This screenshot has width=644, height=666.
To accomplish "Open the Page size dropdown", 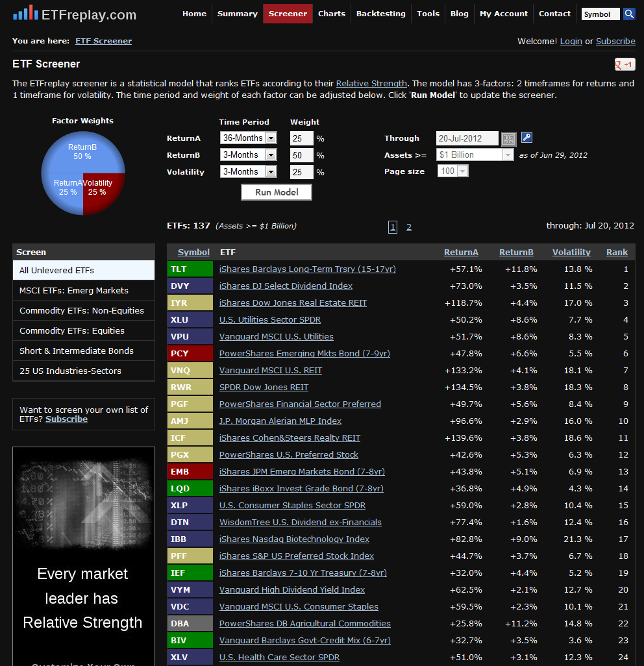I will 453,171.
